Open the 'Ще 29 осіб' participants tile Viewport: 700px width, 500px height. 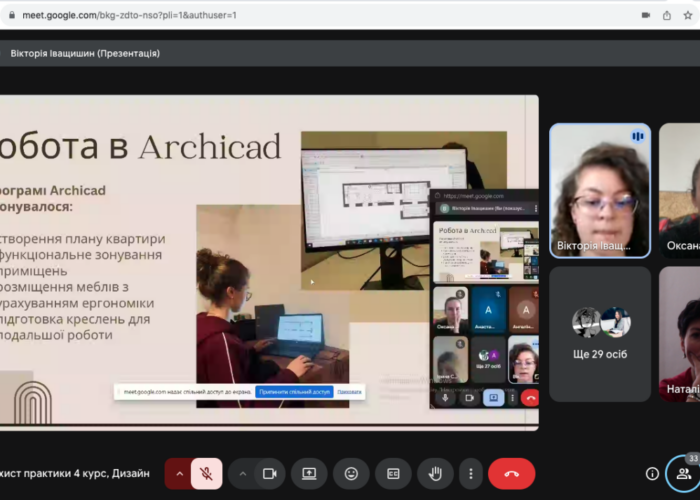599,333
